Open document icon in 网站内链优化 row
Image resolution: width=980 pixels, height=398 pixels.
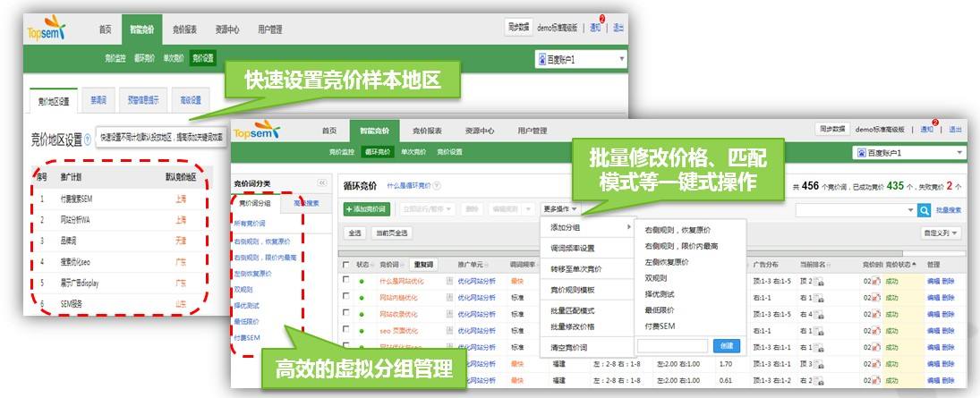(x=449, y=298)
